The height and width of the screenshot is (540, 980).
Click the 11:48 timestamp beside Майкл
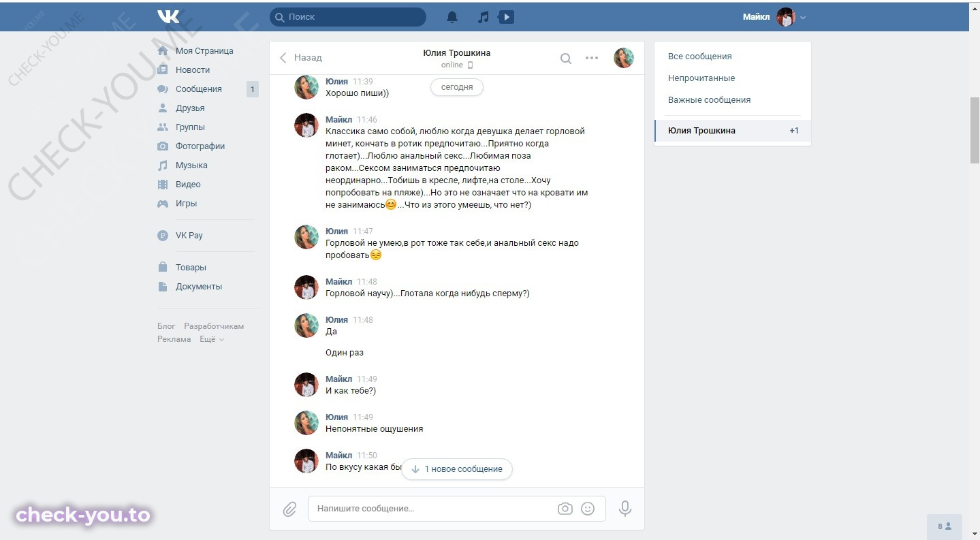(367, 282)
